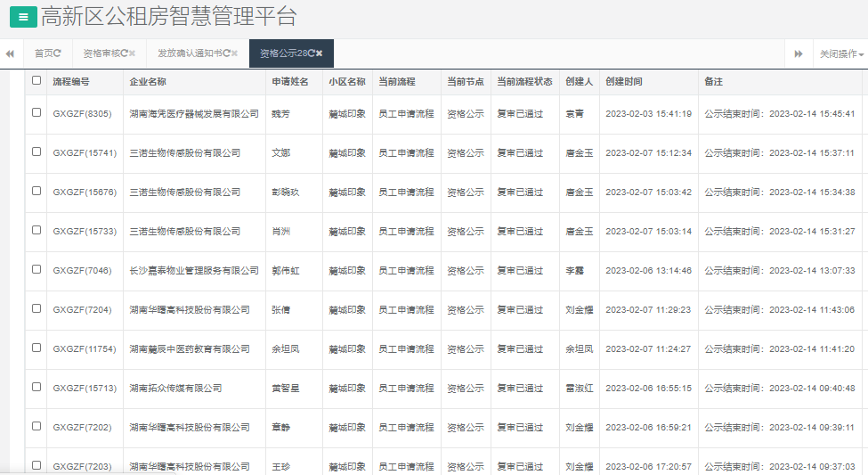
Task: Click creation time 2023-02-06 16:55:15
Action: pyautogui.click(x=648, y=389)
